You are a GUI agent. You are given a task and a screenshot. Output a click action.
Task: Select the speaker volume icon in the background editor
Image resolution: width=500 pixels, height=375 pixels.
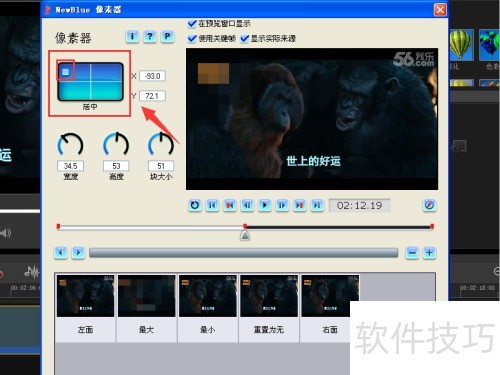coord(5,233)
